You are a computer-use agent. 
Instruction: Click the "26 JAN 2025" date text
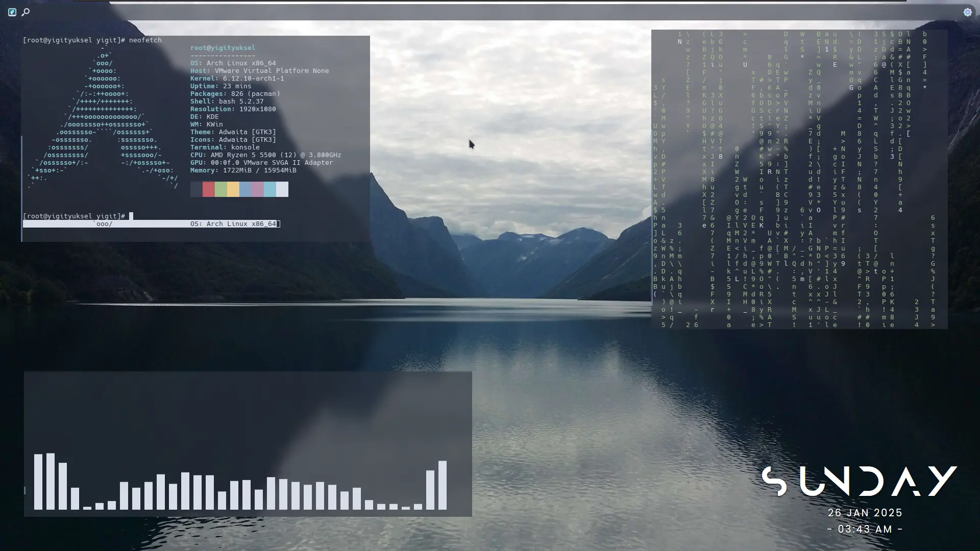click(x=865, y=513)
